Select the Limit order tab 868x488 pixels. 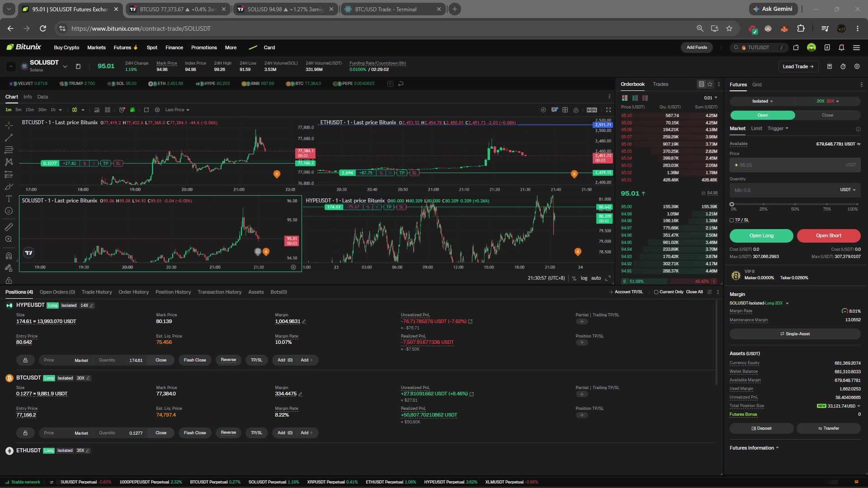tap(756, 129)
